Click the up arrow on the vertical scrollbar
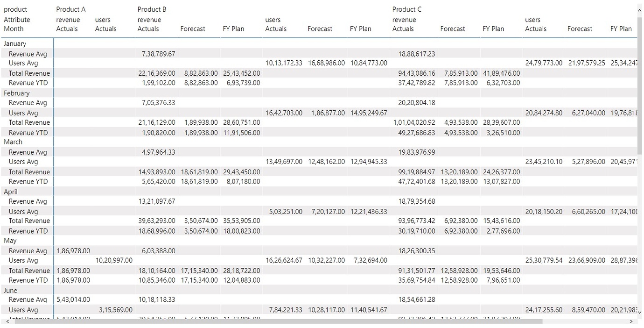Screen dimensions: 644x328 pyautogui.click(x=640, y=9)
